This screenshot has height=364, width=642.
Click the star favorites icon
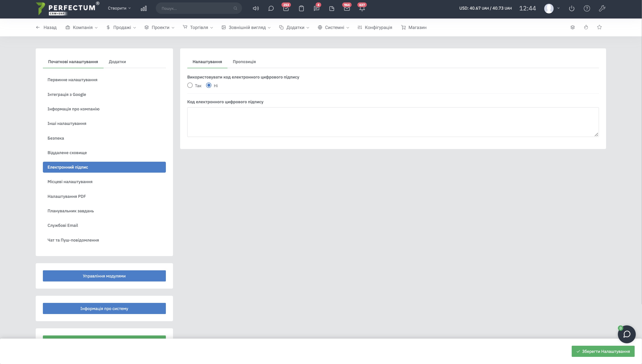599,27
